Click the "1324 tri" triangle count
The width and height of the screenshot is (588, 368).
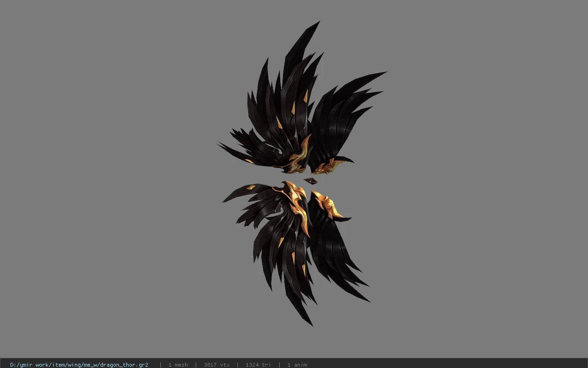pos(258,365)
